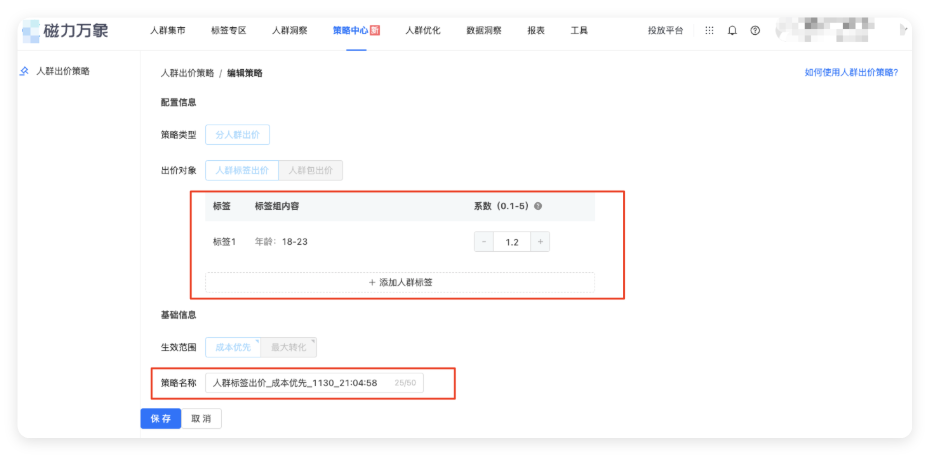Click the 系数 (0.1-5) column header

click(501, 206)
